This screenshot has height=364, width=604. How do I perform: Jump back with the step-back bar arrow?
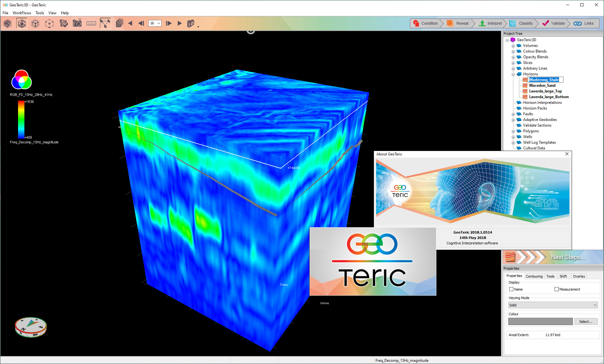pyautogui.click(x=141, y=23)
